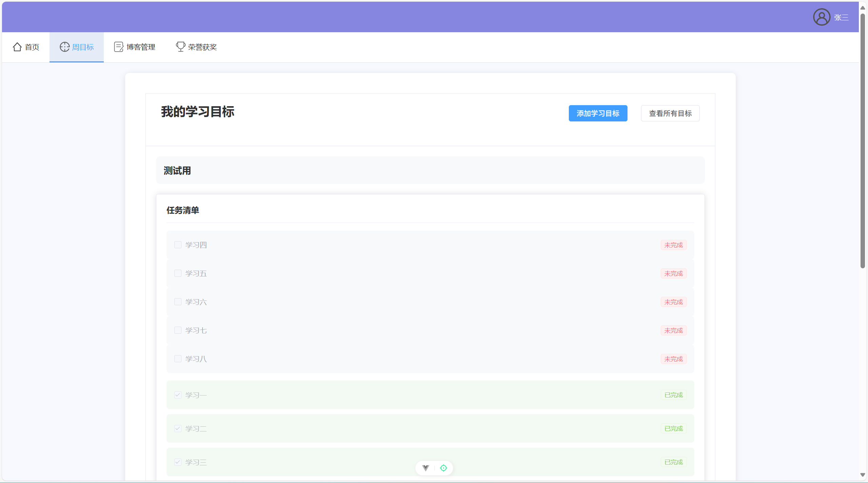The image size is (868, 483).
Task: Click the 张三 username in header
Action: pyautogui.click(x=841, y=17)
